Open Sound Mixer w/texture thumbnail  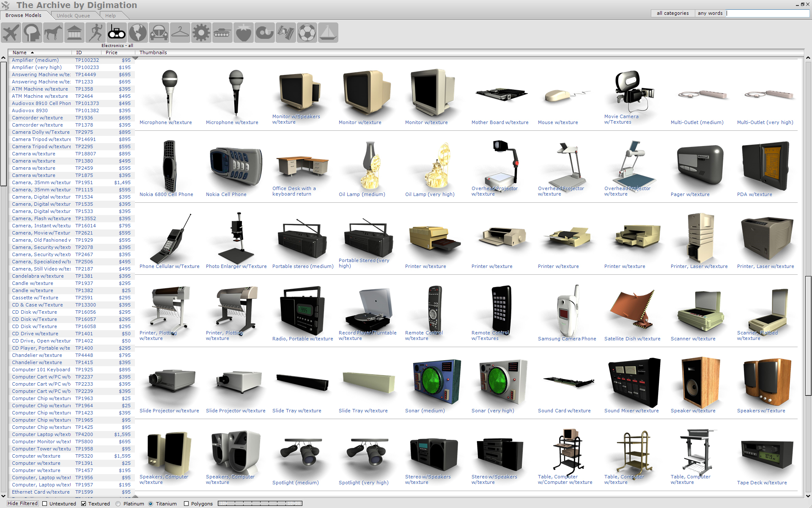(634, 382)
